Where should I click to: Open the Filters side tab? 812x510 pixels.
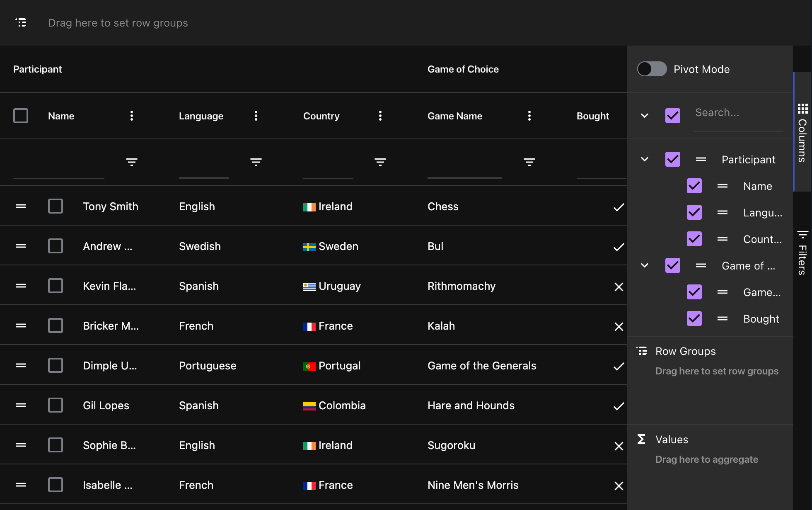pos(802,253)
